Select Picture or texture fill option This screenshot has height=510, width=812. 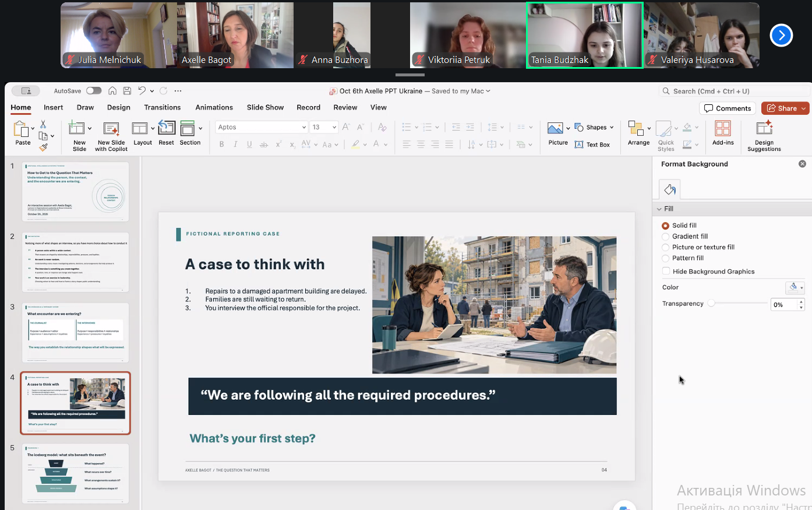[665, 247]
